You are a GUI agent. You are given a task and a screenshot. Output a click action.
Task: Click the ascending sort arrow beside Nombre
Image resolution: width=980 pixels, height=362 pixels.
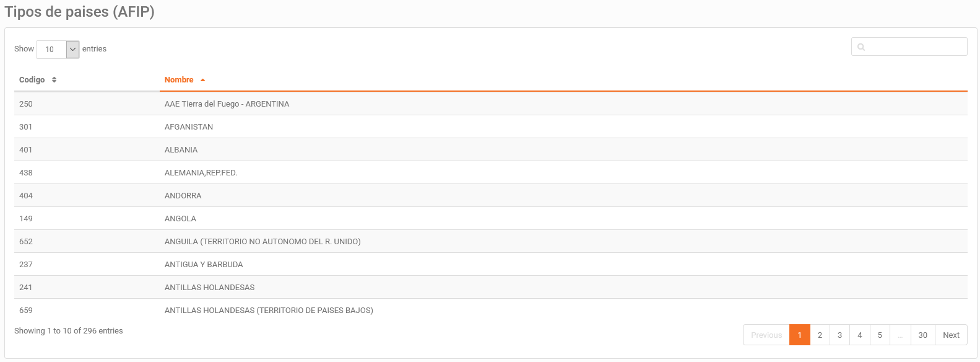click(202, 80)
